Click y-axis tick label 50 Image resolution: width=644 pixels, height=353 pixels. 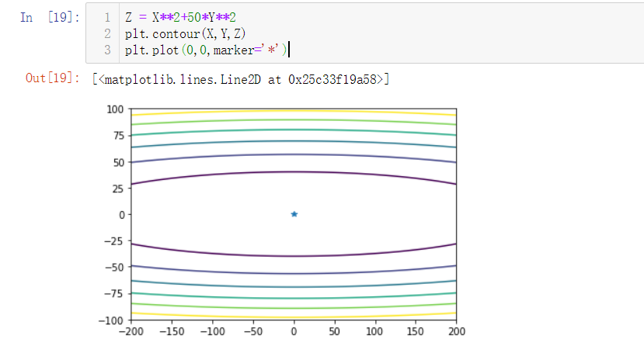pos(119,162)
